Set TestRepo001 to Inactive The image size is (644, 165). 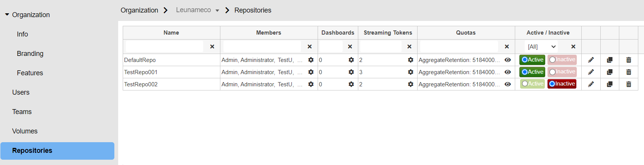click(562, 72)
